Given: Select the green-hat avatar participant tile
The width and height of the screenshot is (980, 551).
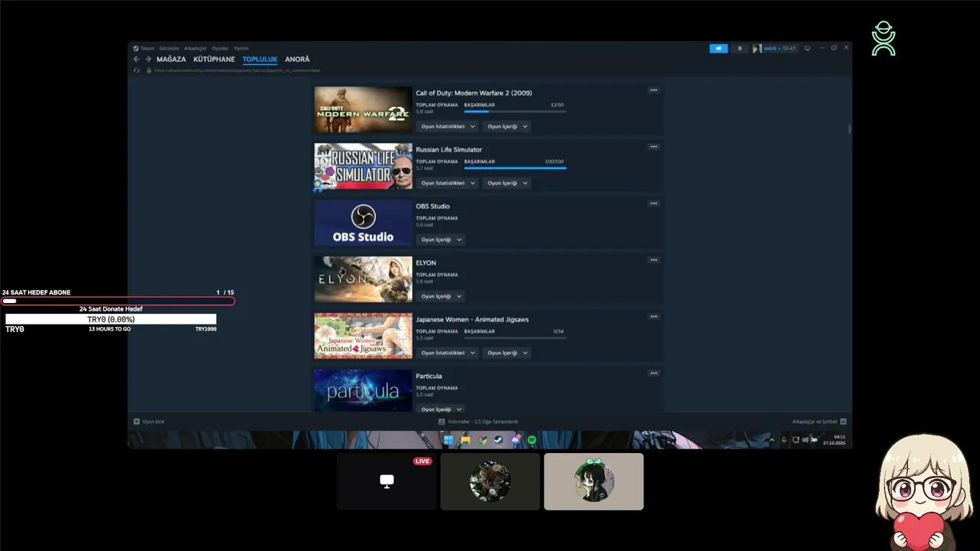Looking at the screenshot, I should tap(593, 481).
